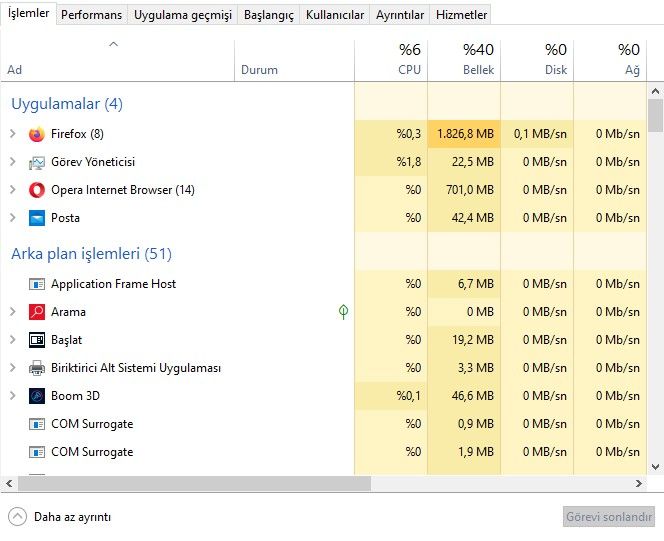Screen dimensions: 664x541
Task: Expand the Opera Internet Browser group
Action: click(12, 190)
